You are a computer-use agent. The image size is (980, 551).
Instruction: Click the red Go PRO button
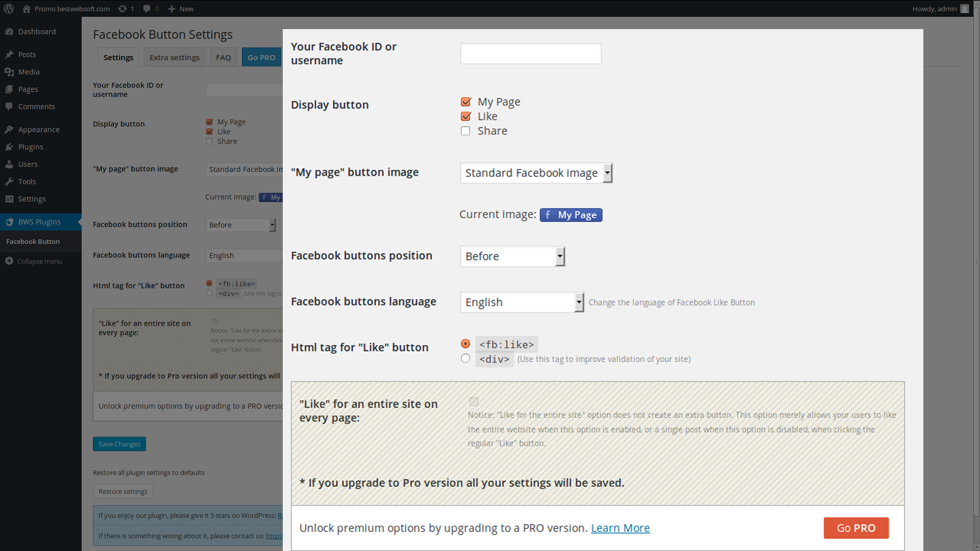coord(856,528)
